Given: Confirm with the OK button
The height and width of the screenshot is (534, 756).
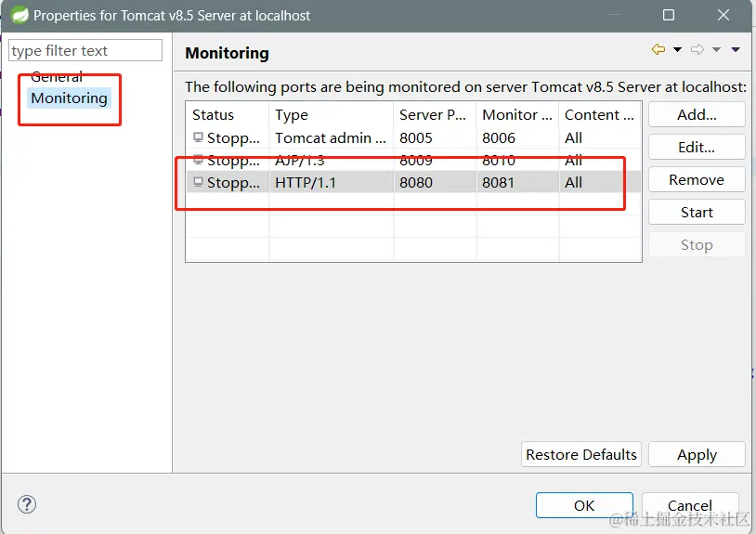Looking at the screenshot, I should point(584,505).
